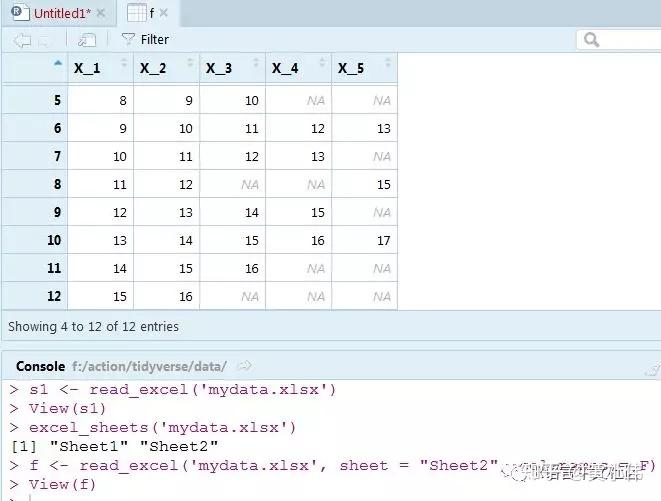Sort by the X_3 column header

pyautogui.click(x=232, y=68)
